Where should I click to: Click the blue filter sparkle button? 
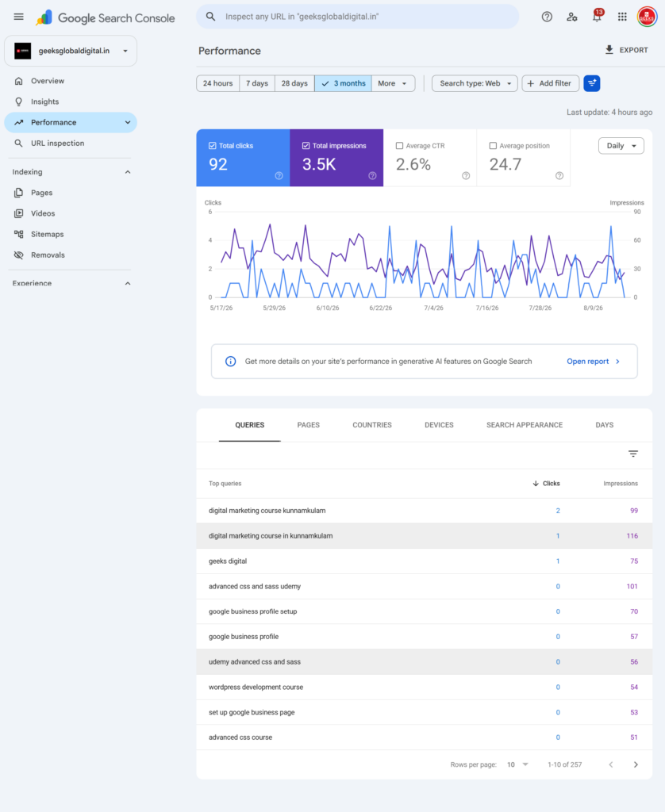[x=591, y=83]
